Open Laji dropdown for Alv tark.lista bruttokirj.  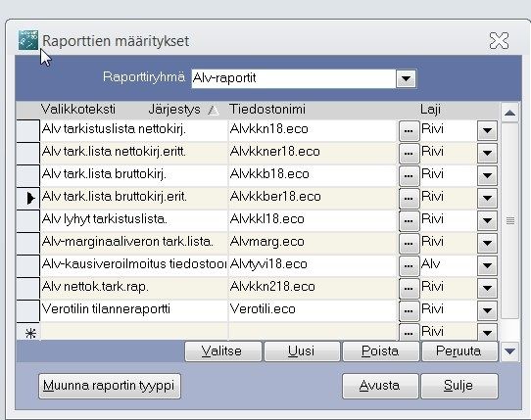pyautogui.click(x=487, y=175)
